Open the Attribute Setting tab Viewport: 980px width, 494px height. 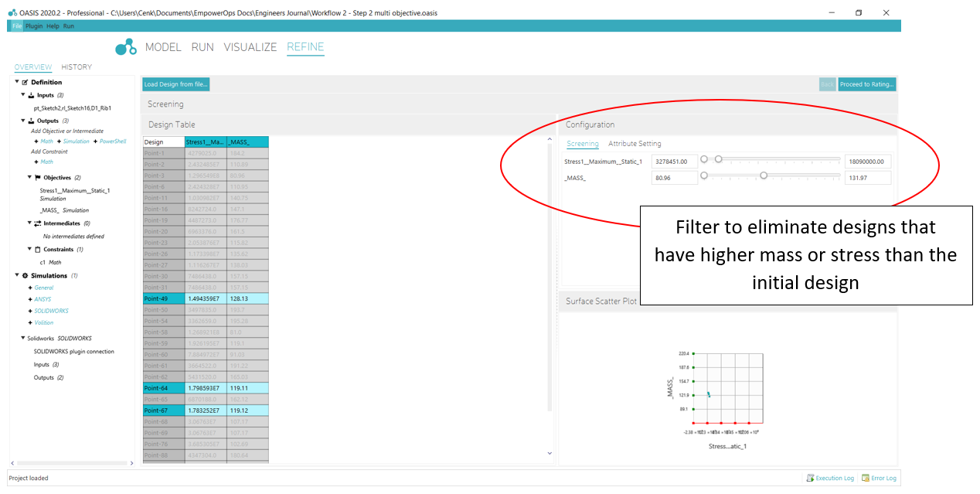click(635, 144)
